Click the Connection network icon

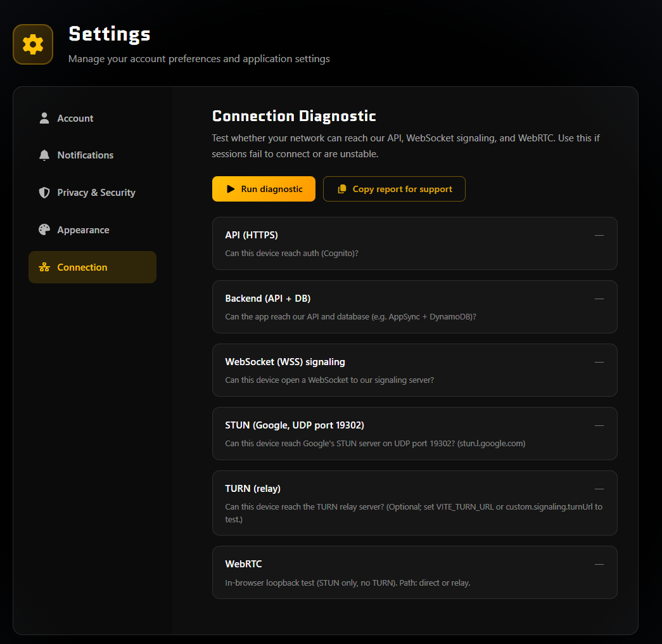44,267
